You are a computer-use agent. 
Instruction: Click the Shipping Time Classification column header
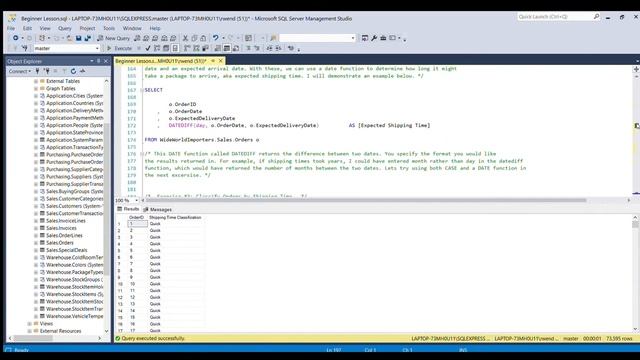pos(175,218)
